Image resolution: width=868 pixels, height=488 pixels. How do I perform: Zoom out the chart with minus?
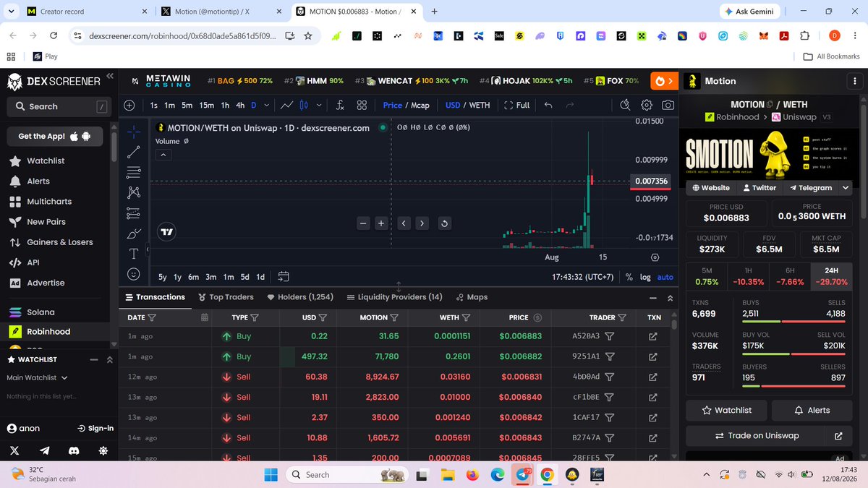tap(363, 223)
